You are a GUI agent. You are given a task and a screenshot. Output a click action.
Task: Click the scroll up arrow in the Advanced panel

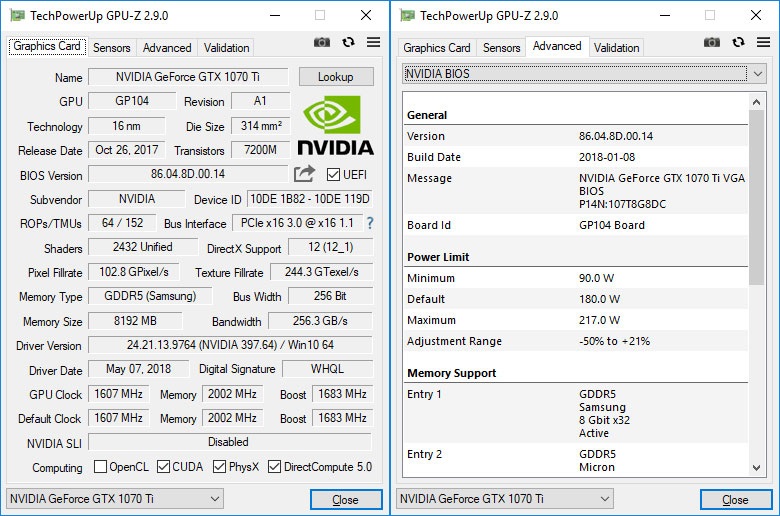[756, 102]
